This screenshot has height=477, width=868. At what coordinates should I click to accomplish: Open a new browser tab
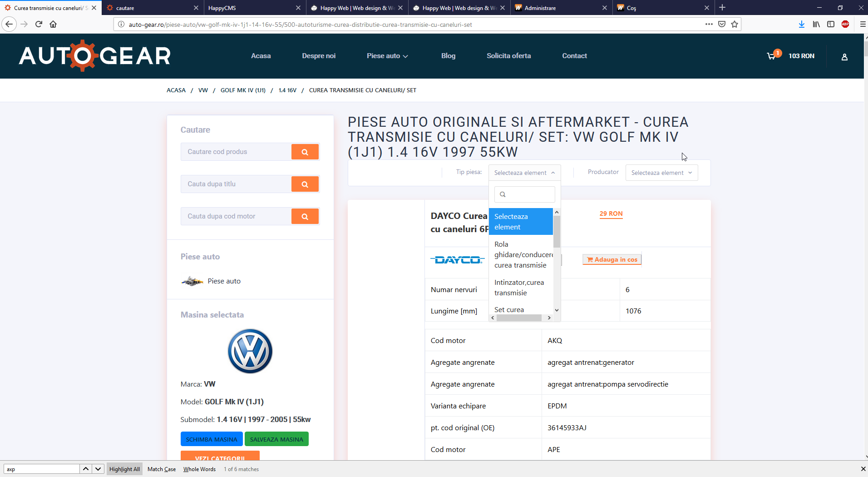click(x=722, y=7)
